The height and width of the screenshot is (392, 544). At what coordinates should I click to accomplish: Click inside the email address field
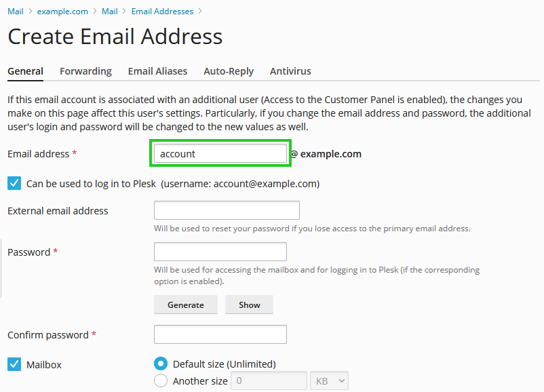[x=220, y=153]
